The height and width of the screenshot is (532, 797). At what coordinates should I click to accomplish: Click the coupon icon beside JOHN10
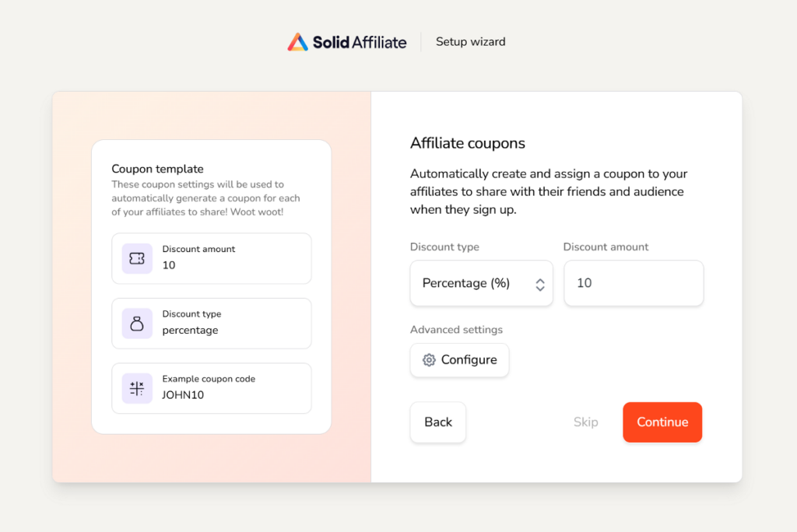coord(136,388)
